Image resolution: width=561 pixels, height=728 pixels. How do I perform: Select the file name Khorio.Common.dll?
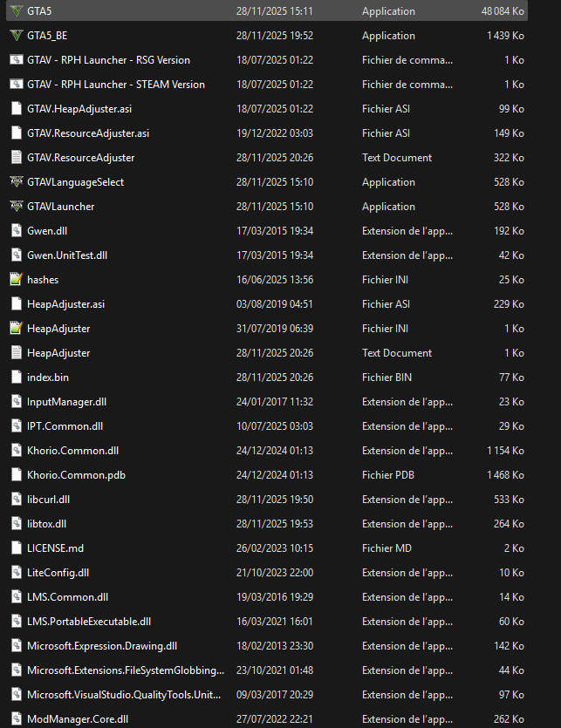pyautogui.click(x=73, y=451)
